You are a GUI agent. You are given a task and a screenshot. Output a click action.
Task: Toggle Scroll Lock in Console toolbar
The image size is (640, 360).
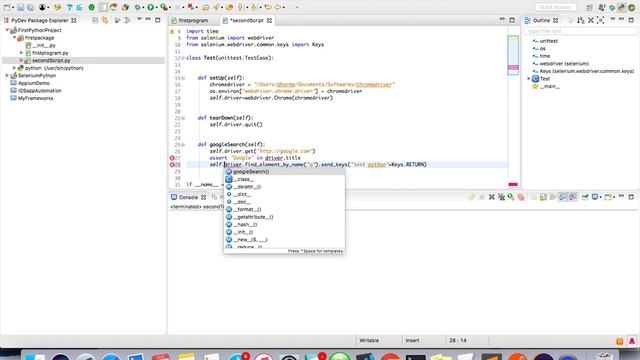(543, 197)
